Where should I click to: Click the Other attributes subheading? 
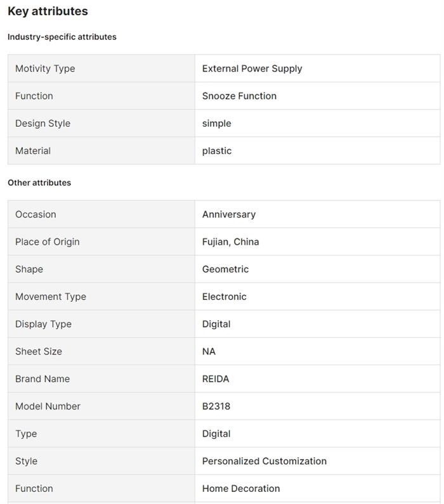(x=39, y=183)
